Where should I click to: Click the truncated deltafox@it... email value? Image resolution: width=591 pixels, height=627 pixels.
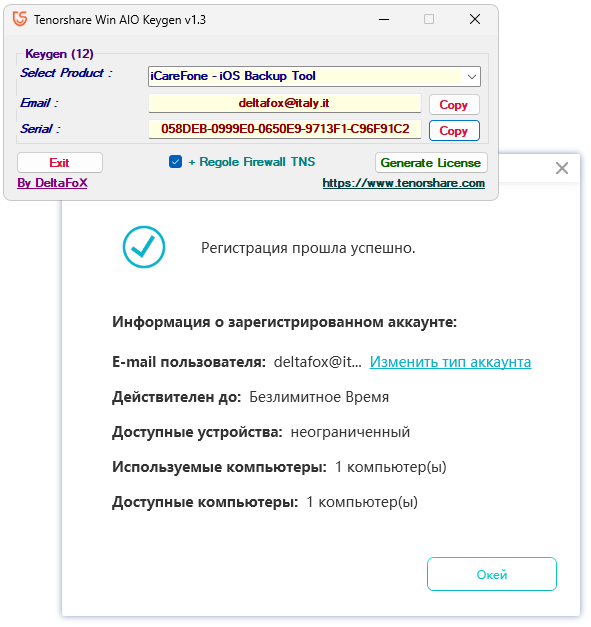click(x=317, y=362)
